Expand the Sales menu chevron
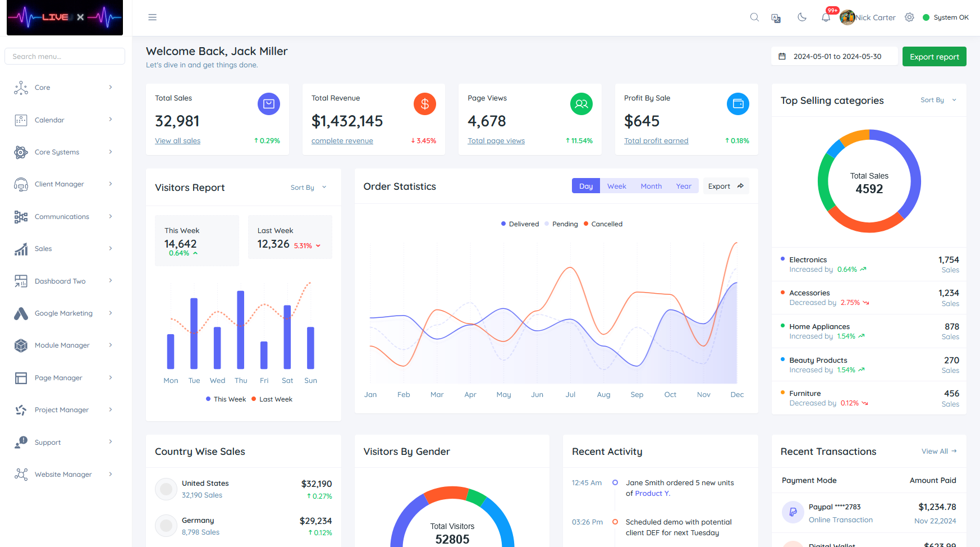 pos(111,248)
